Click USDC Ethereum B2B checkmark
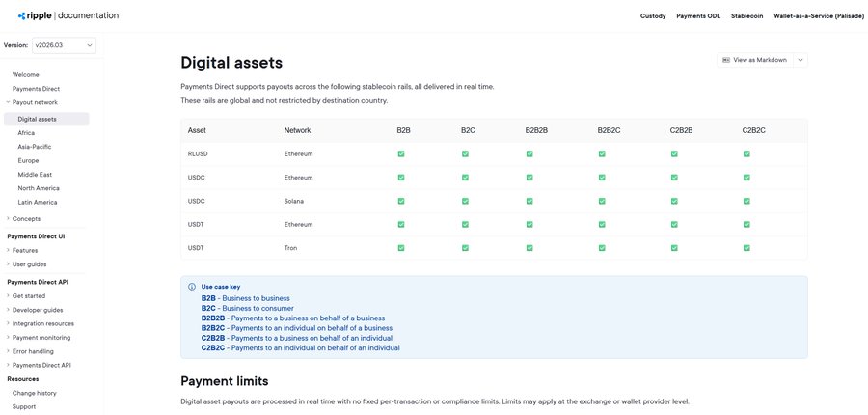 point(401,178)
